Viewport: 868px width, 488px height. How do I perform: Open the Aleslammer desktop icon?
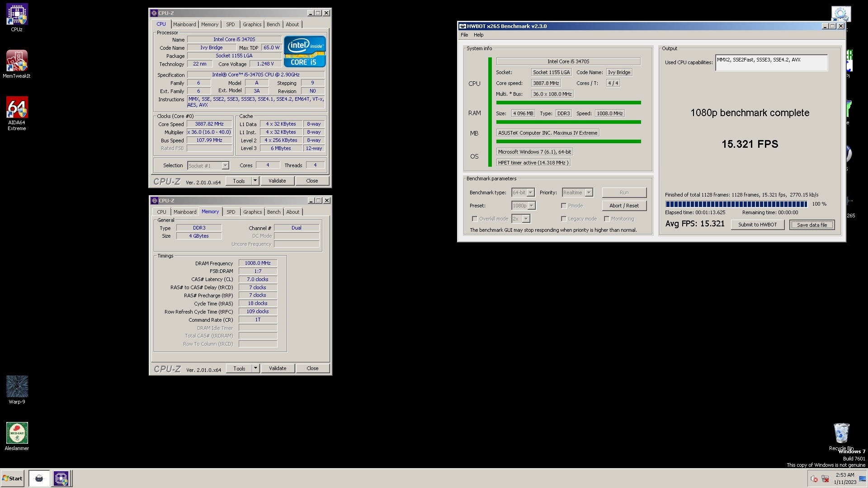tap(17, 436)
